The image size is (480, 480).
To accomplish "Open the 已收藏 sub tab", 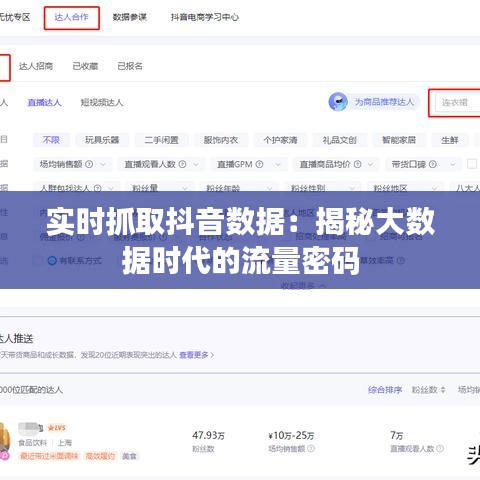I will click(x=85, y=66).
